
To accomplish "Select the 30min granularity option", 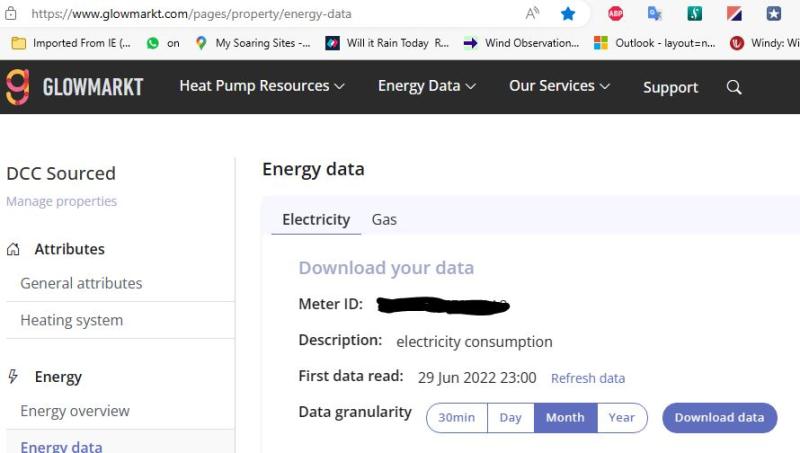I will pyautogui.click(x=457, y=418).
